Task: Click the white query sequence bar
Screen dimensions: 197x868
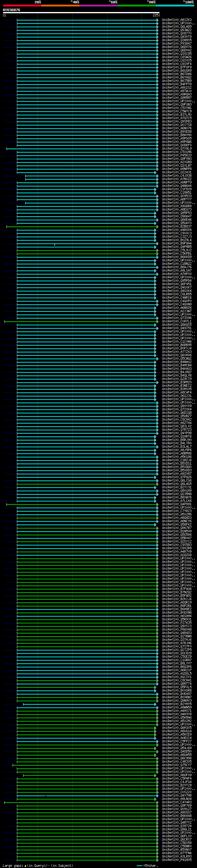Action: point(81,13)
